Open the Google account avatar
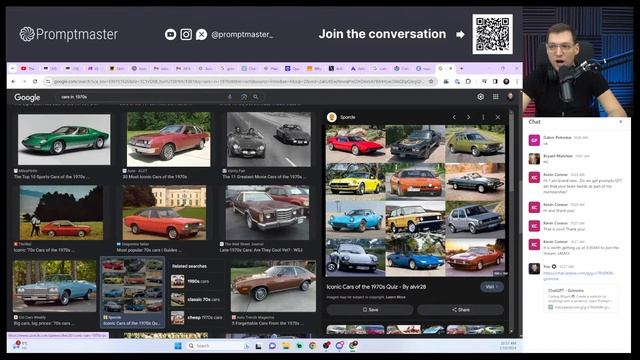Image resolution: width=640 pixels, height=360 pixels. click(510, 97)
